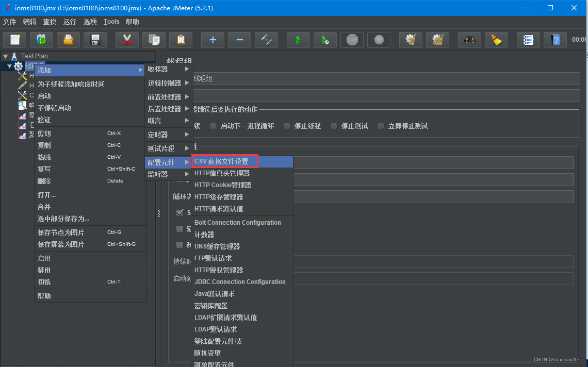Collapse the thread group tree node
Screen dimensions: 588x367
point(9,66)
